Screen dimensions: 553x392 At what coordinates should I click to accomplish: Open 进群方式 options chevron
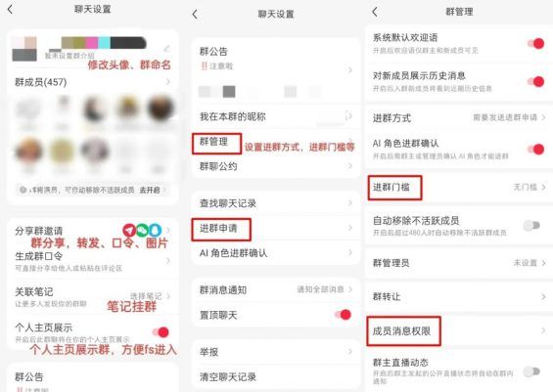pos(543,117)
